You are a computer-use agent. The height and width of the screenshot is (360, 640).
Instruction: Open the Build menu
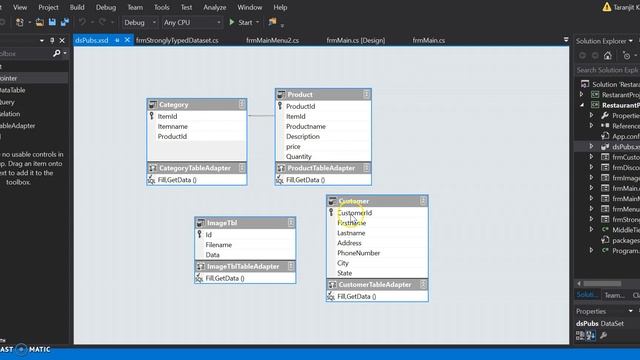[x=77, y=7]
